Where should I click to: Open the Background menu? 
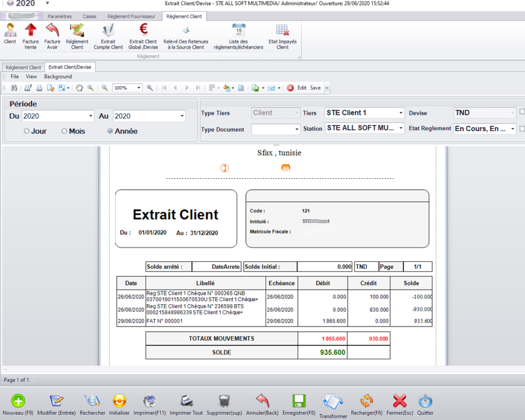58,77
